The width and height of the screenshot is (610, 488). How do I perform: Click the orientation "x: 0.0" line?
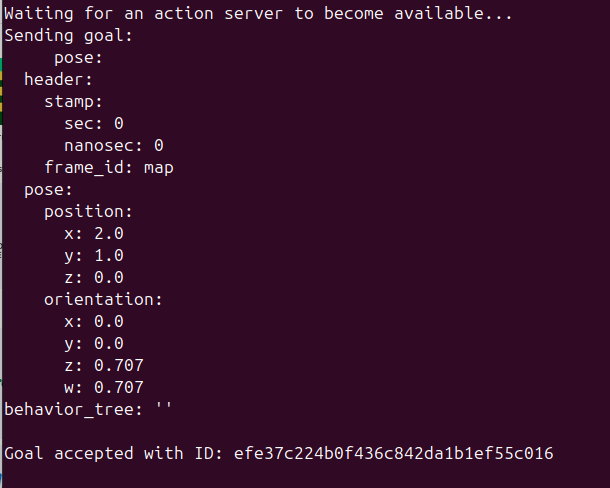pyautogui.click(x=93, y=321)
